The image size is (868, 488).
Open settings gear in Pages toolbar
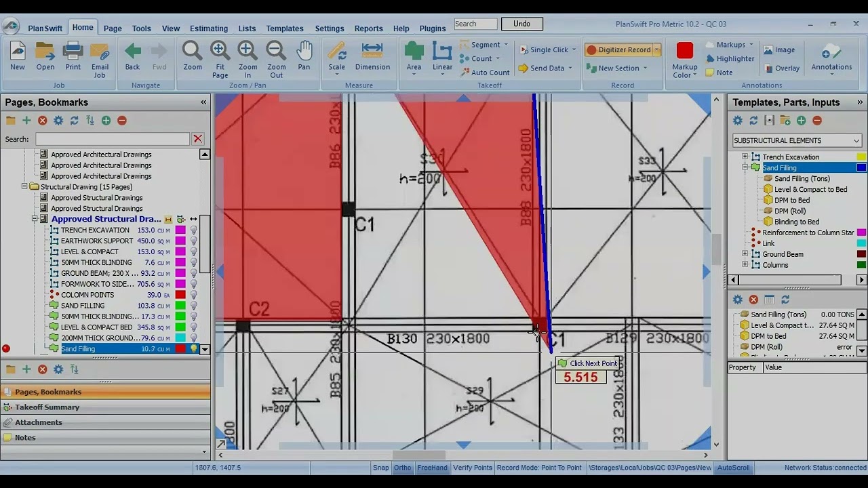pos(58,121)
